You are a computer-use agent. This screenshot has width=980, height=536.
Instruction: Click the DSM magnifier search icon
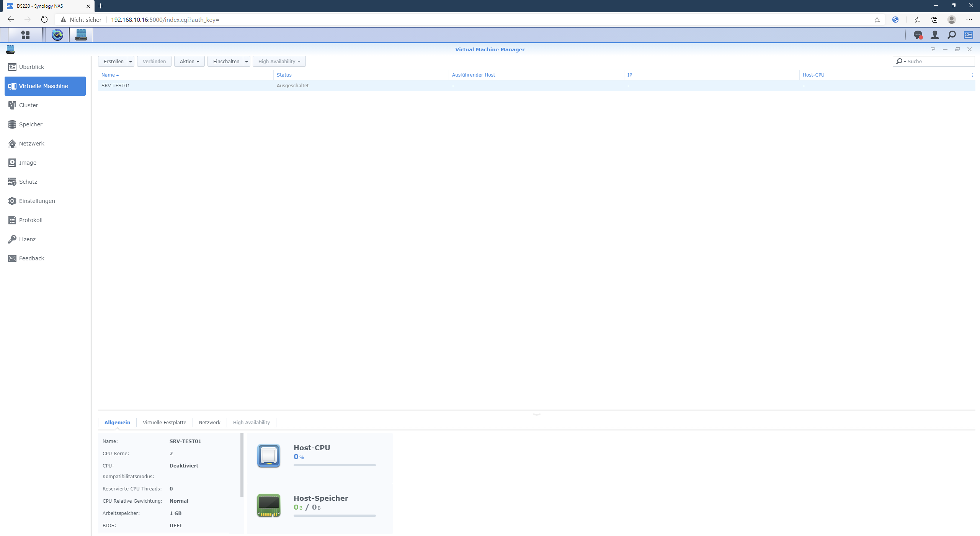tap(951, 35)
